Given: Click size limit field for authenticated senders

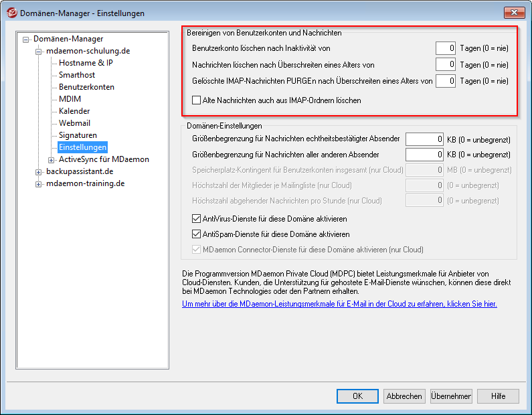Looking at the screenshot, I should coord(424,139).
